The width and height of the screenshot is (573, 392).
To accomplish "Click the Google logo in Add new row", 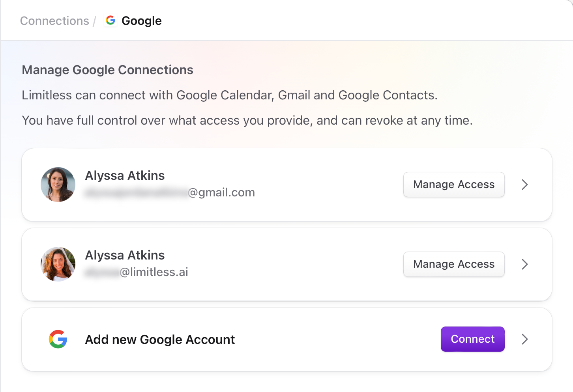I will [x=58, y=339].
